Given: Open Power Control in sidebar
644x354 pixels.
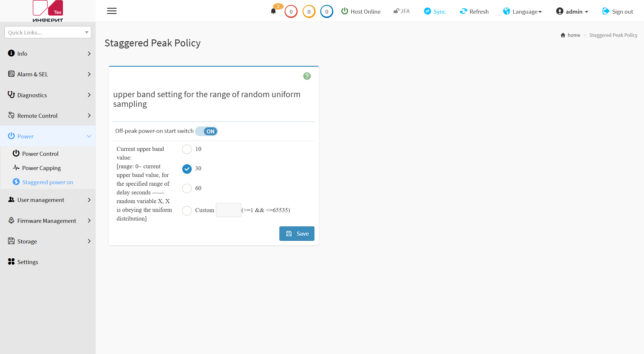Looking at the screenshot, I should 40,153.
